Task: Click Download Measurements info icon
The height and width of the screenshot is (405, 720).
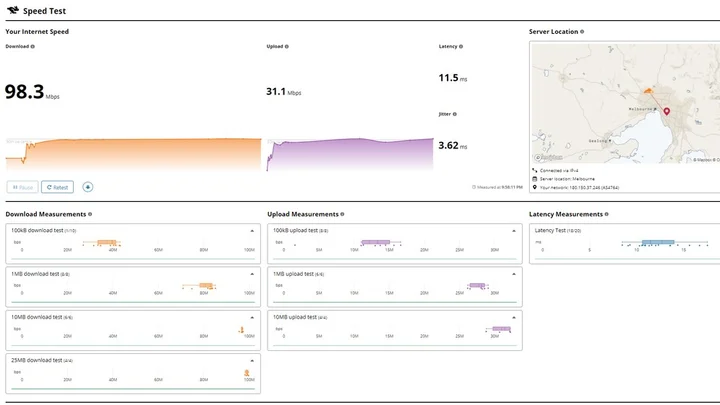Action: click(x=90, y=214)
